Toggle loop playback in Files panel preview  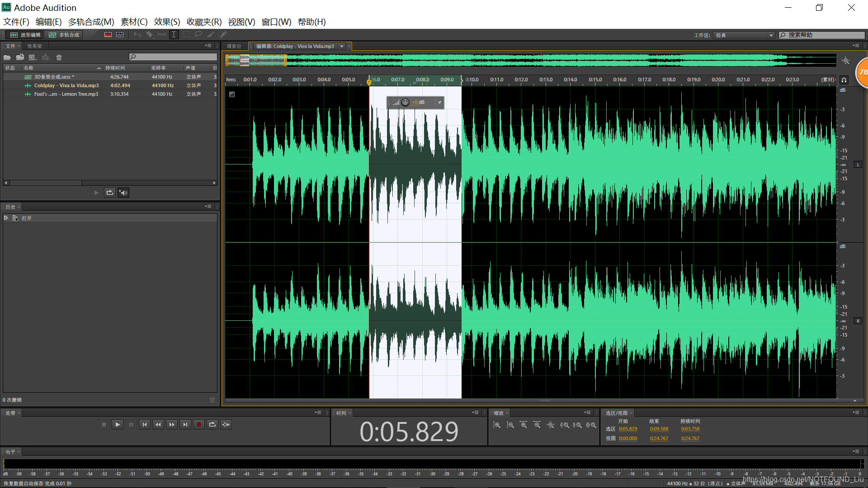(110, 193)
